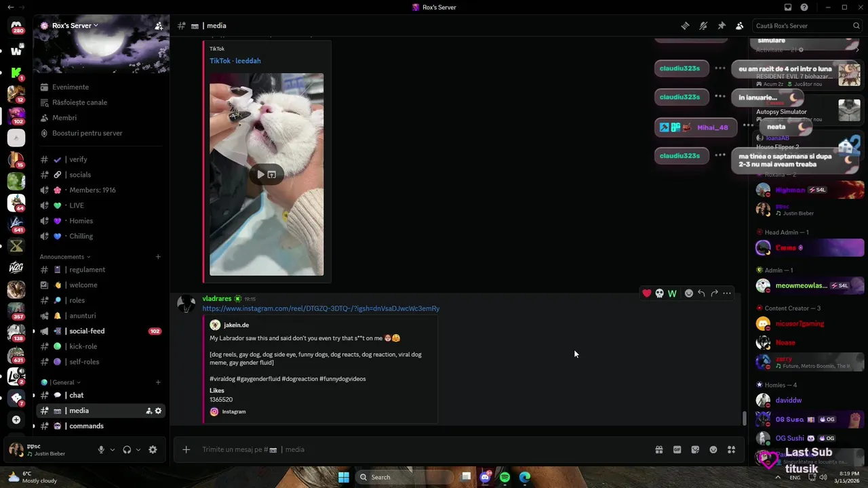Open the GIF picker
Screen dimensions: 868x488
(x=677, y=449)
